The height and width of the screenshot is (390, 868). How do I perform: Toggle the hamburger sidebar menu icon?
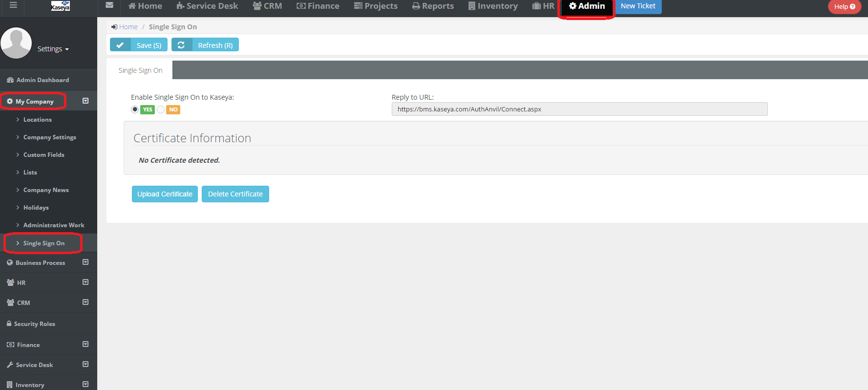pyautogui.click(x=13, y=5)
